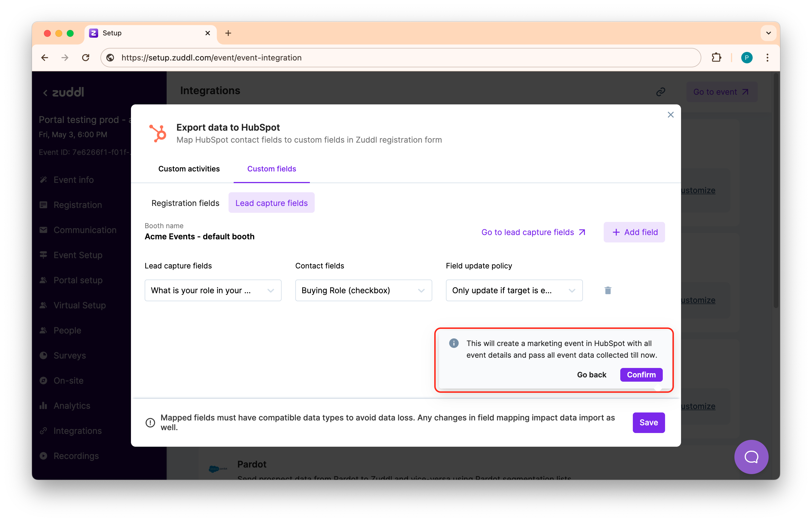Switch to the Custom activities tab
The width and height of the screenshot is (812, 522).
189,169
